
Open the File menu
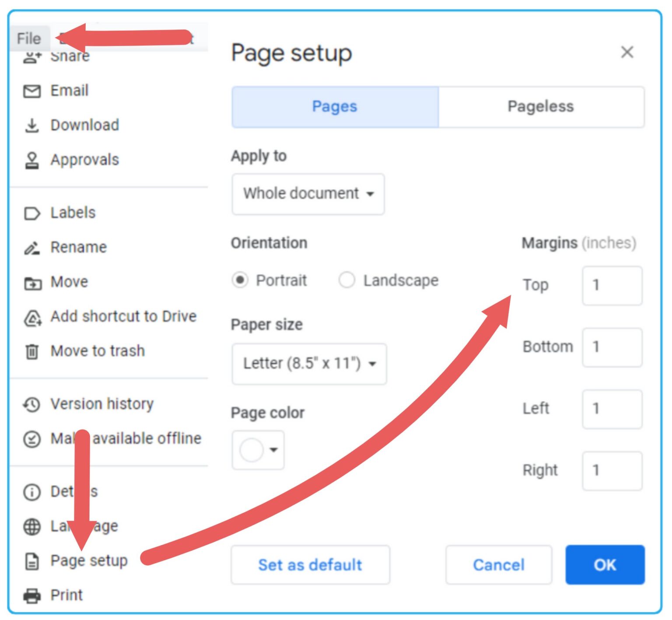click(28, 38)
